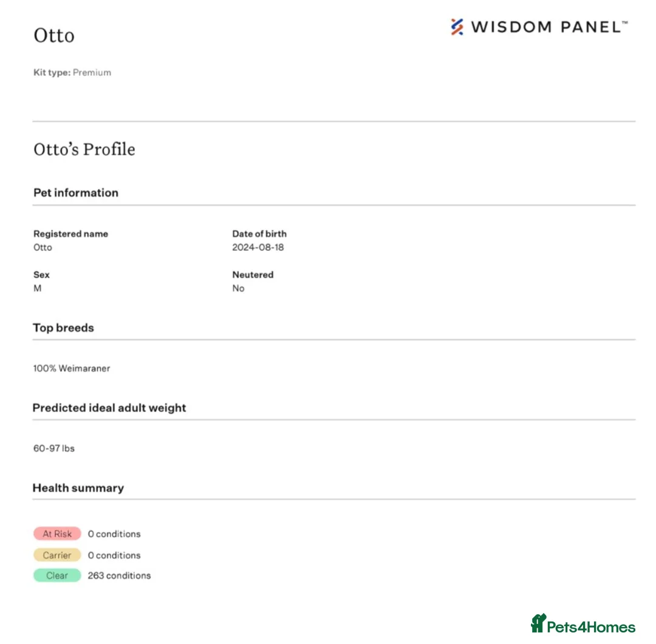Click the yellow Carrier badge

coord(57,555)
